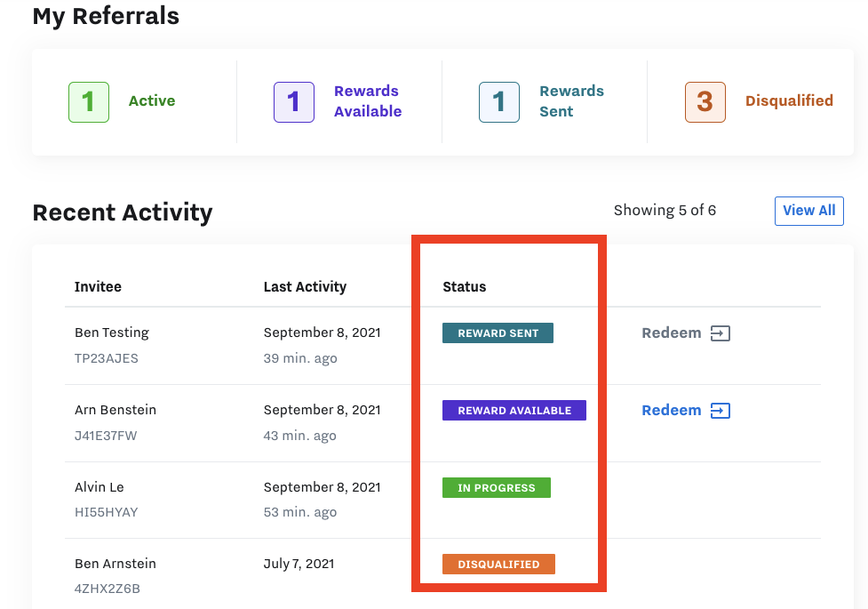
Task: Click the Rewards Sent count badge
Action: point(499,101)
